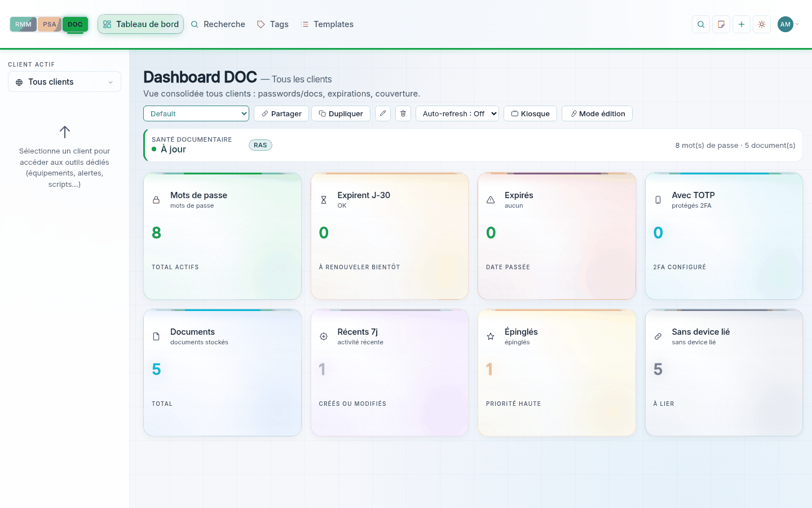
Task: Launch Kiosque mode
Action: [530, 113]
